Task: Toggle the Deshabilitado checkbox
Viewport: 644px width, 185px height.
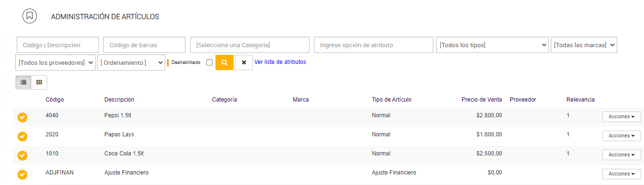Action: coord(209,62)
